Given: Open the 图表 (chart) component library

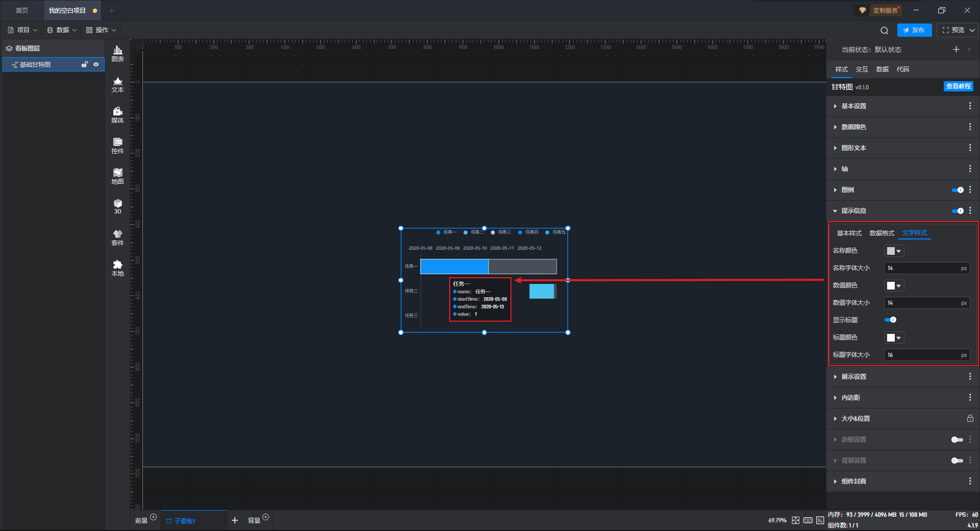Looking at the screenshot, I should pos(117,54).
